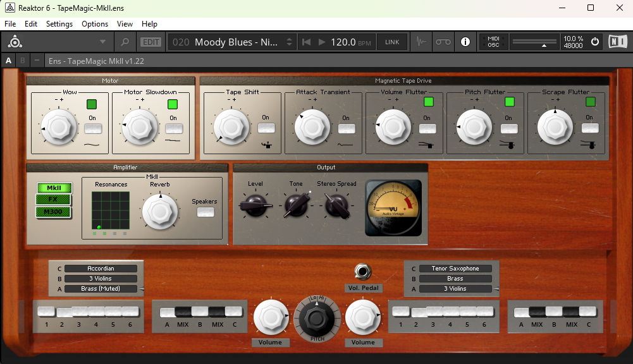Screen dimensions: 633x364
Task: Toggle the audio engine power icon
Action: coord(594,42)
